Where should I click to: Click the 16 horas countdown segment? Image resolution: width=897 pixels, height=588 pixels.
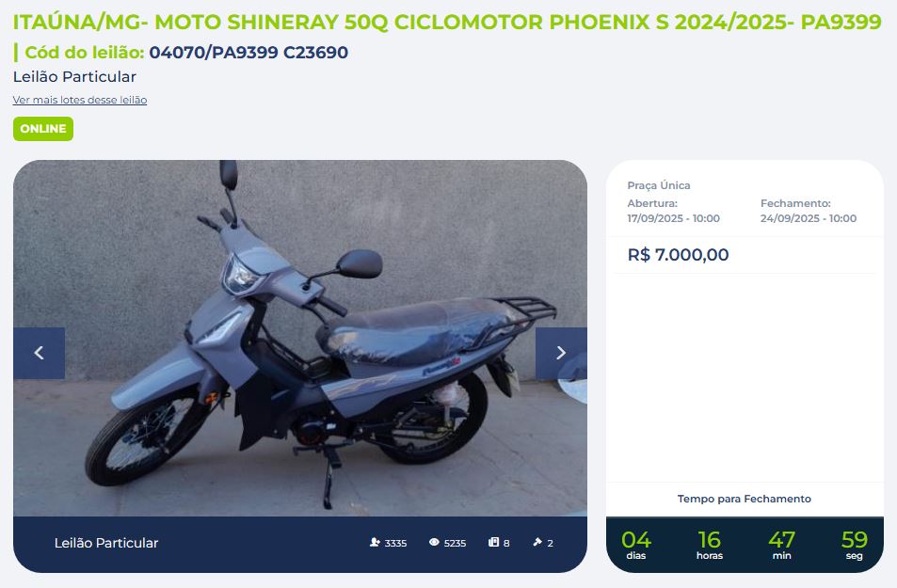pos(710,545)
